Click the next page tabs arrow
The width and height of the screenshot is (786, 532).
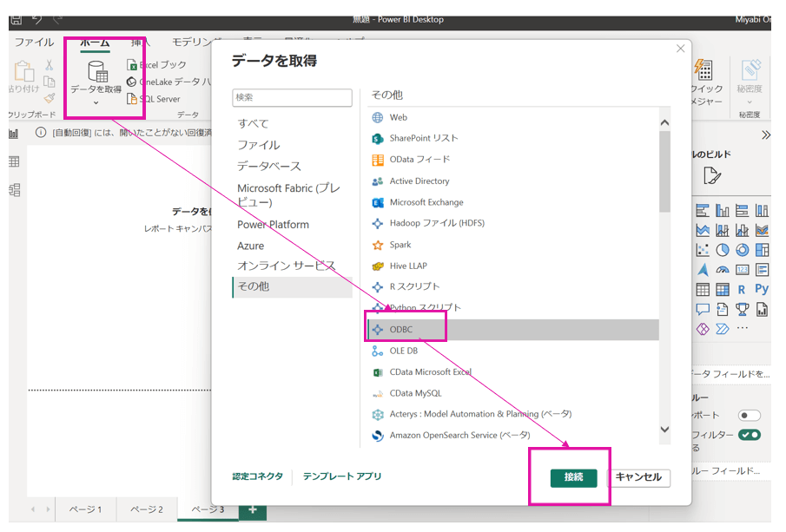click(x=48, y=509)
